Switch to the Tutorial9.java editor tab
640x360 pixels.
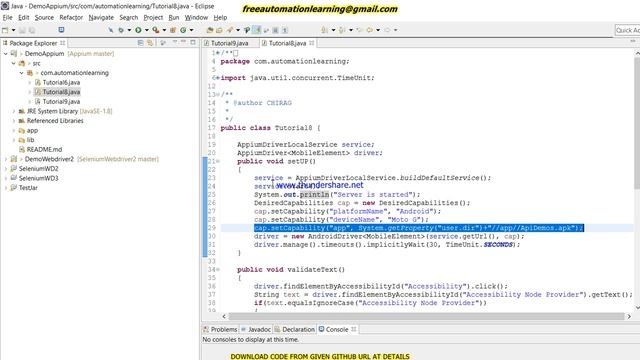point(229,43)
